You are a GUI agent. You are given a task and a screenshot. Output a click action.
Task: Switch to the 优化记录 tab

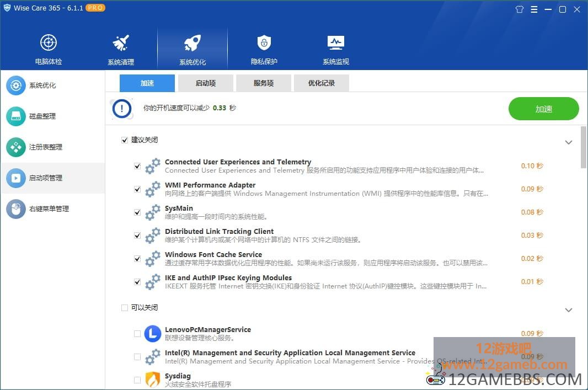322,83
